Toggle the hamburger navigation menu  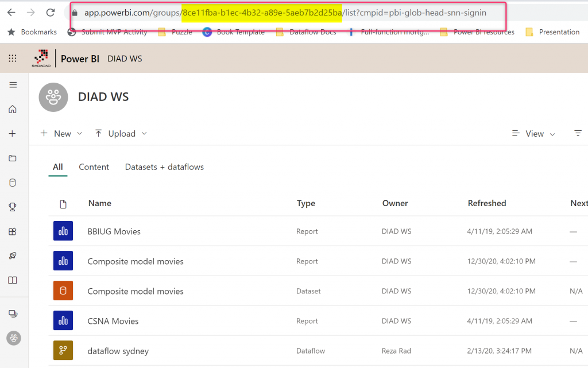[13, 85]
